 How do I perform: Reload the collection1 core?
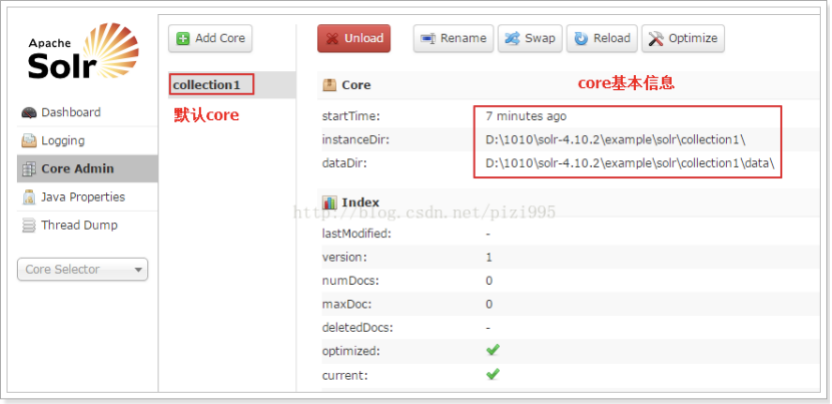(x=602, y=39)
